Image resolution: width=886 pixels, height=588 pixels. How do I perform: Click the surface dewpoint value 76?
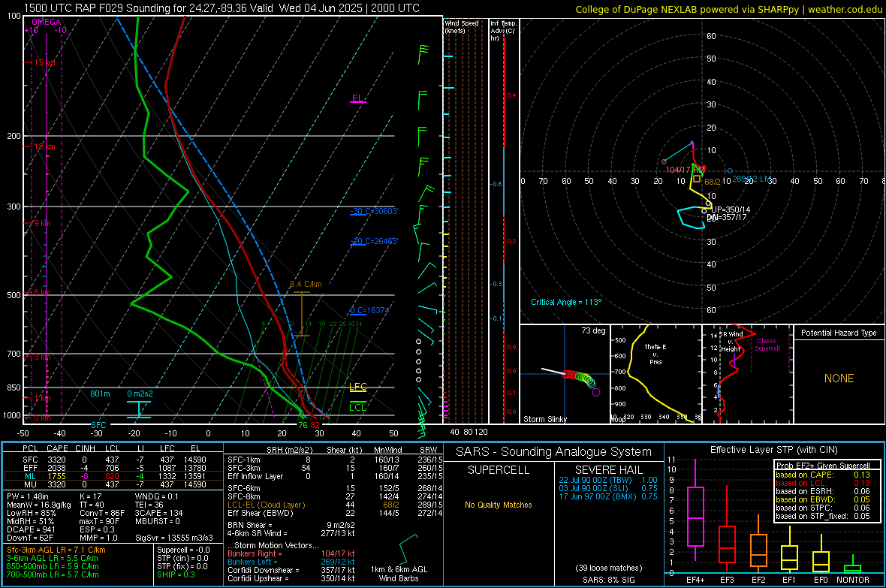coord(303,425)
